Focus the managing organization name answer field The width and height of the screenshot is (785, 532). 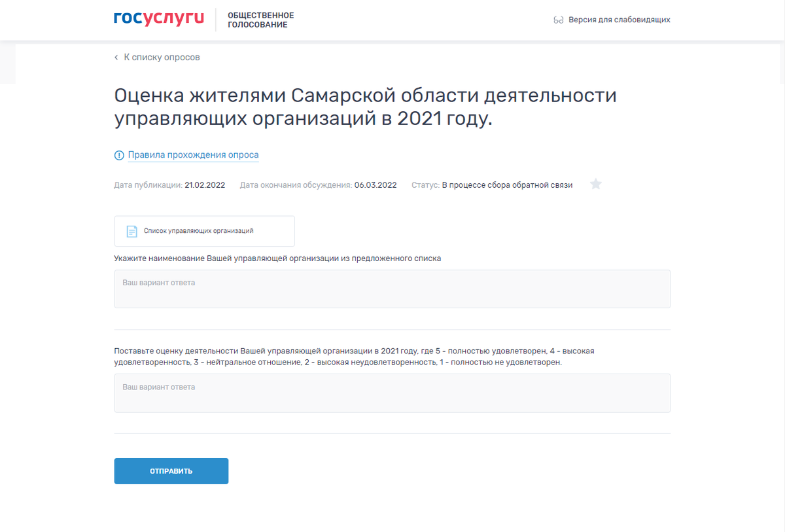[x=392, y=289]
